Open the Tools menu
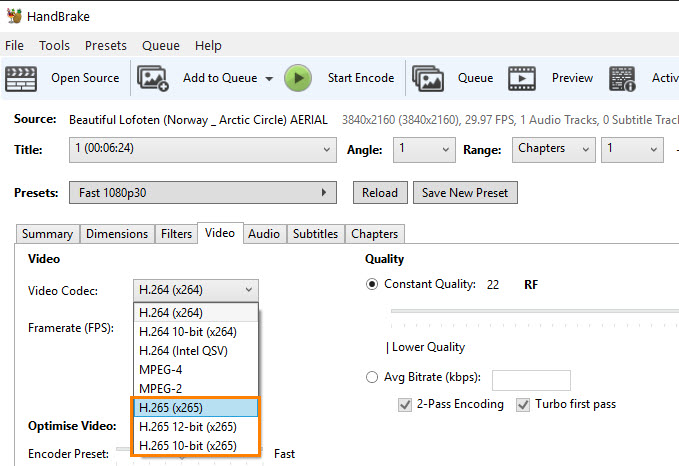 coord(54,45)
